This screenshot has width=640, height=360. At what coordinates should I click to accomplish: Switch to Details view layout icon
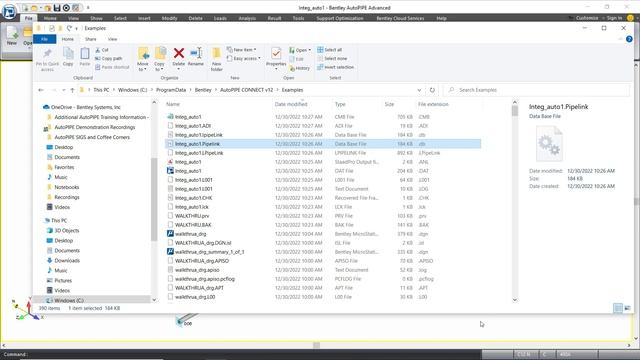(x=618, y=308)
